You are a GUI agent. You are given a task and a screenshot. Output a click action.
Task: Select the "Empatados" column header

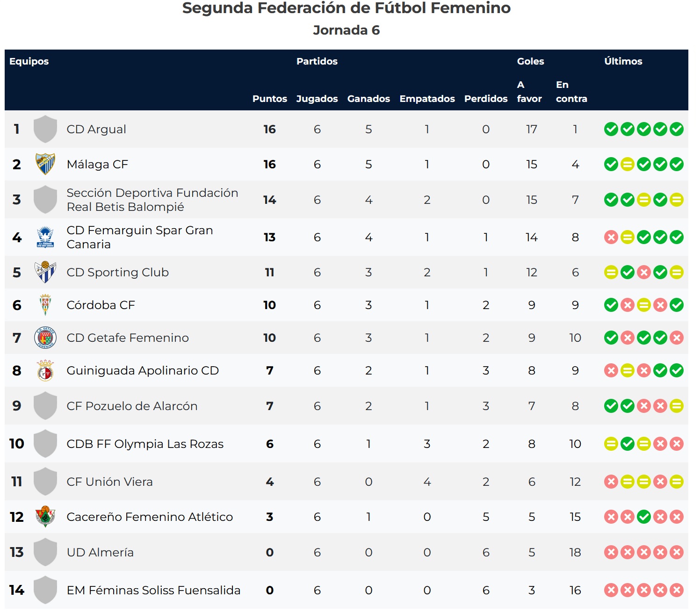click(427, 99)
